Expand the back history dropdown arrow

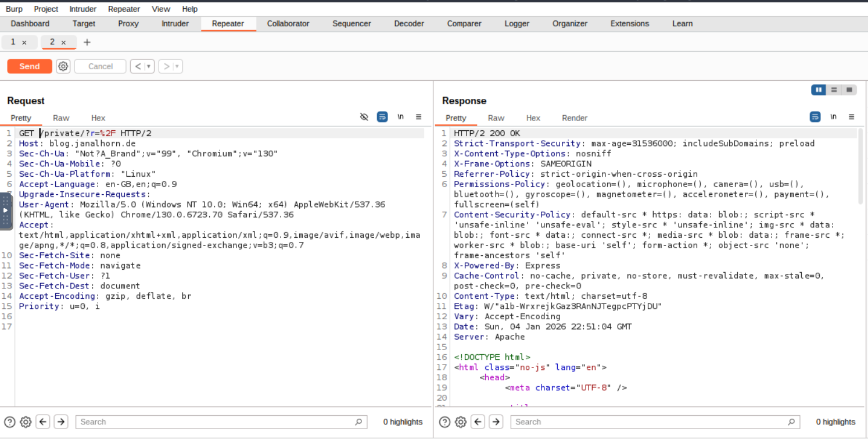coord(149,66)
